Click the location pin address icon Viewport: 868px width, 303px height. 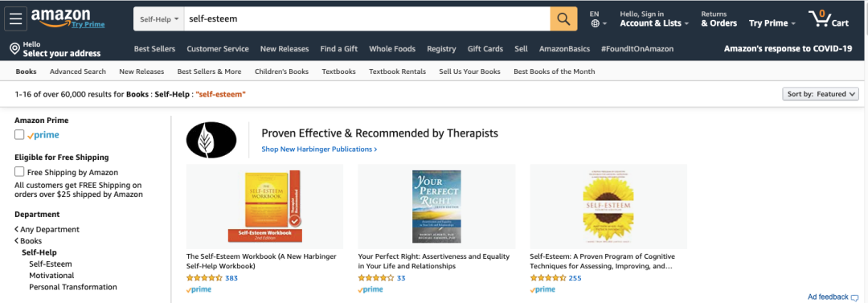click(15, 49)
